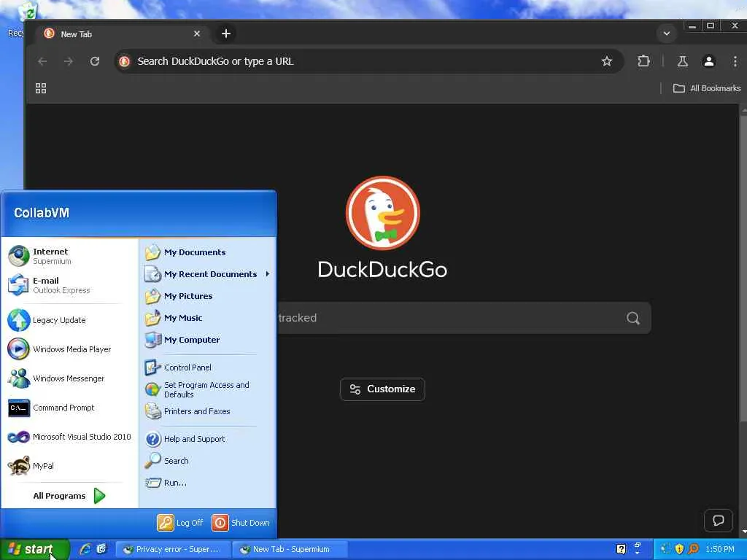The image size is (747, 560).
Task: Open Help and Support
Action: [x=207, y=438]
